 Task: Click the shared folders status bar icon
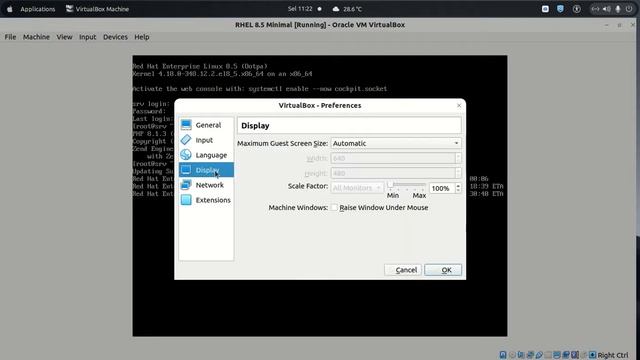click(548, 355)
